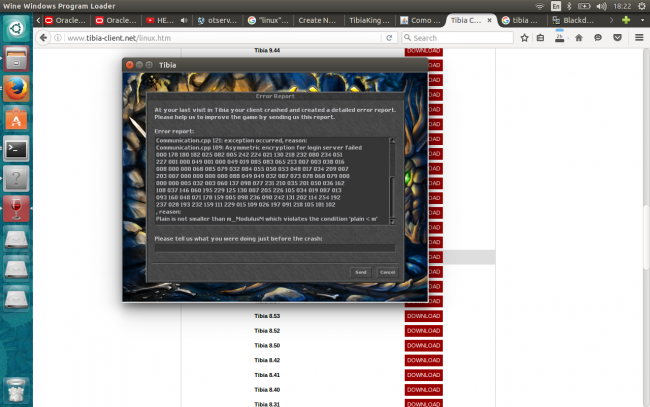This screenshot has width=650, height=407.
Task: Switch to the Blackd... tab
Action: point(574,20)
